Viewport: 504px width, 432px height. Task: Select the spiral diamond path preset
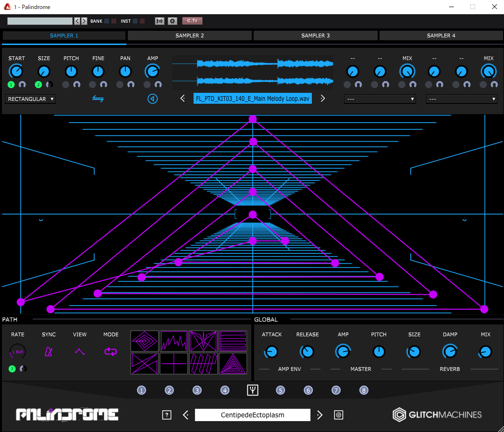coord(144,341)
